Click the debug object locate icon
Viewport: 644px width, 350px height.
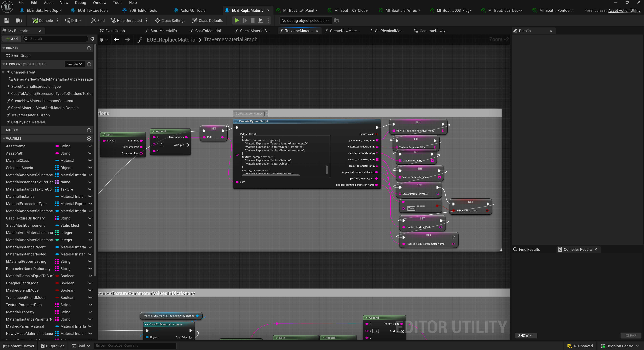point(336,21)
